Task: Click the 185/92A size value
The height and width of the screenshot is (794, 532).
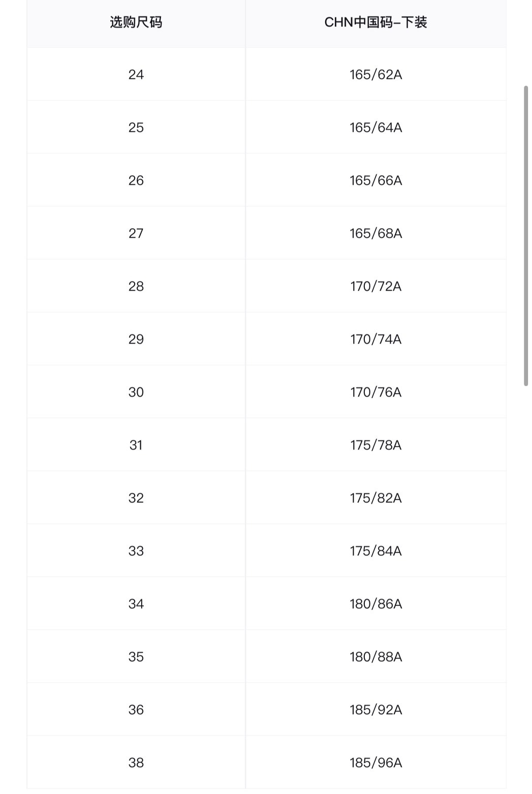Action: click(x=375, y=710)
